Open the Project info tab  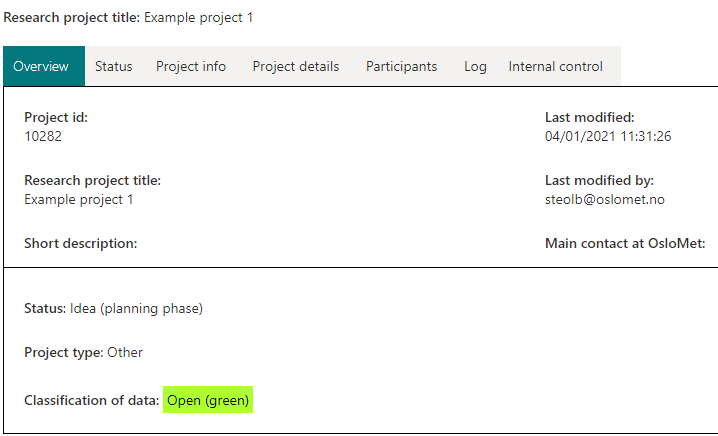point(191,66)
